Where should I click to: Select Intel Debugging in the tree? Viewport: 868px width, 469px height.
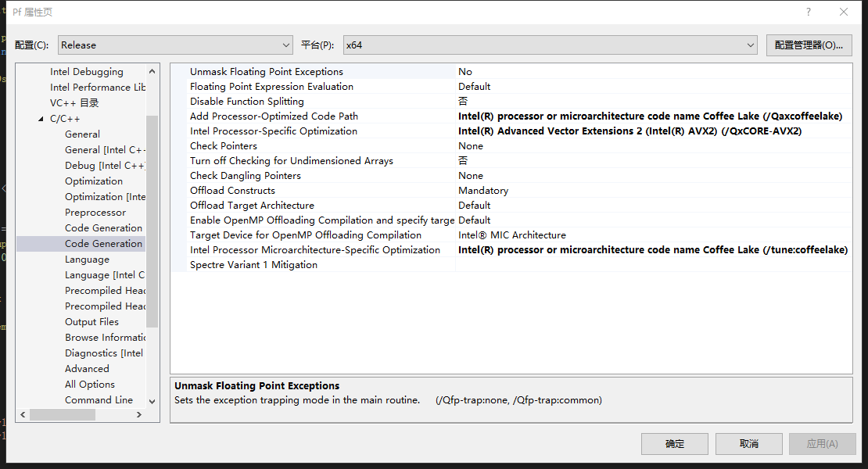(86, 71)
